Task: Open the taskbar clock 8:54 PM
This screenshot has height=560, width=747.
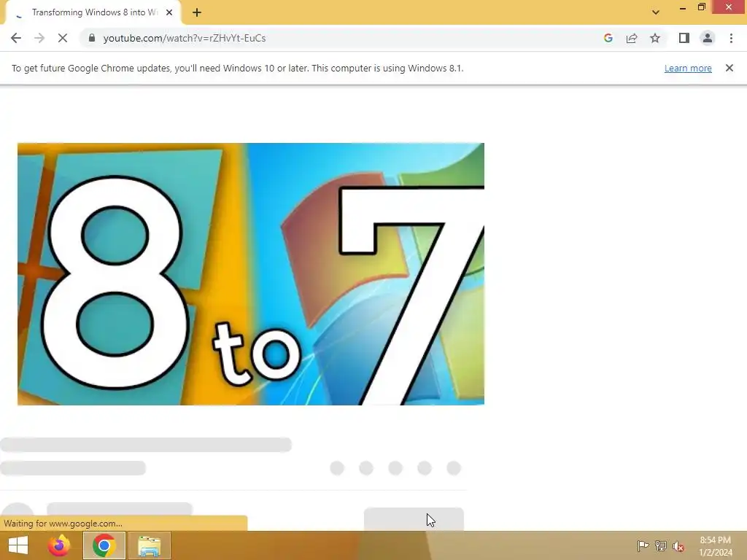Action: pos(716,546)
